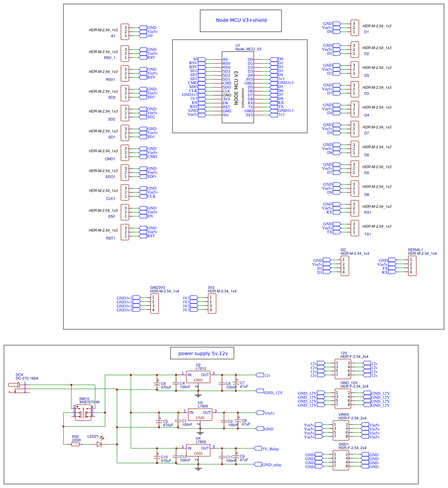Select the A1 header on the left
The image size is (448, 488).
coord(125,32)
